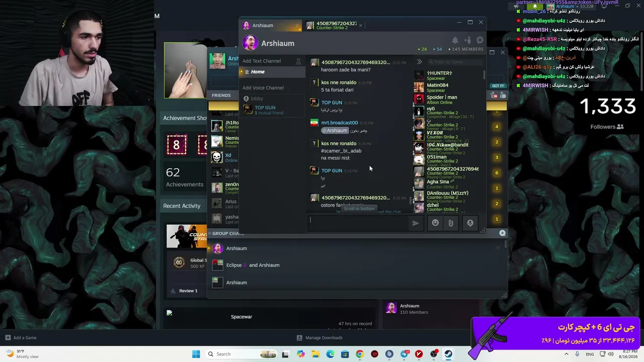Show hidden system tray icons

[x=567, y=354]
